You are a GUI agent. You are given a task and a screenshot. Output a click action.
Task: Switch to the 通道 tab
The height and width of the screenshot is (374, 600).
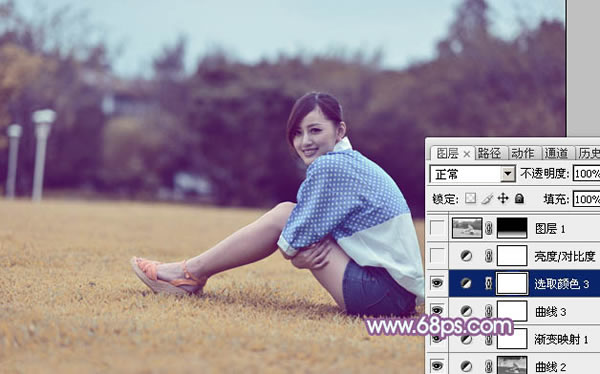coord(556,154)
